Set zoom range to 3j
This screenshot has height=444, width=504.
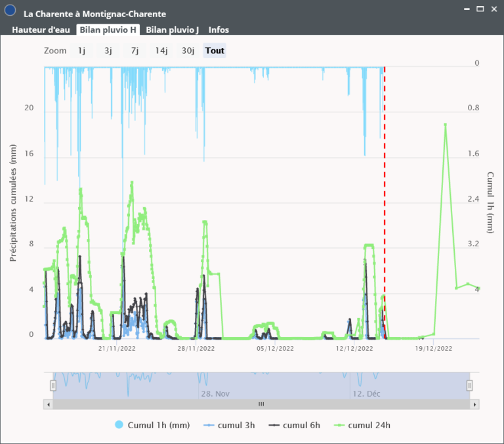click(x=108, y=51)
